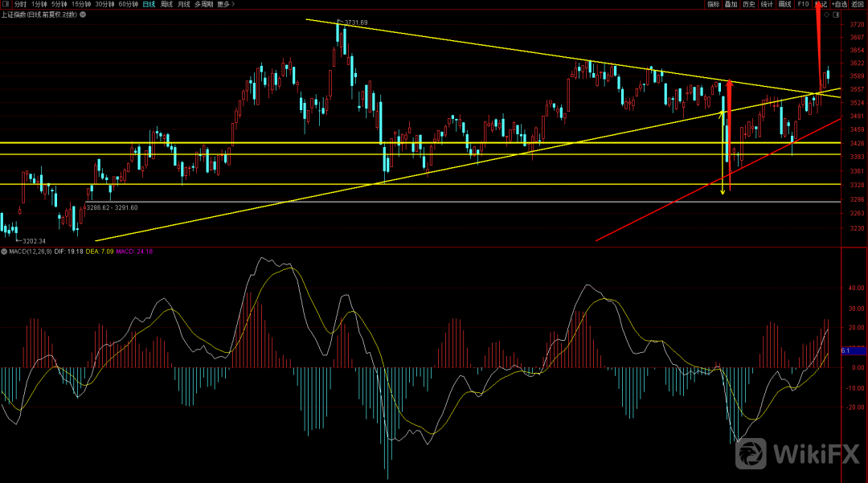Switch to 周线 weekly chart

(166, 4)
